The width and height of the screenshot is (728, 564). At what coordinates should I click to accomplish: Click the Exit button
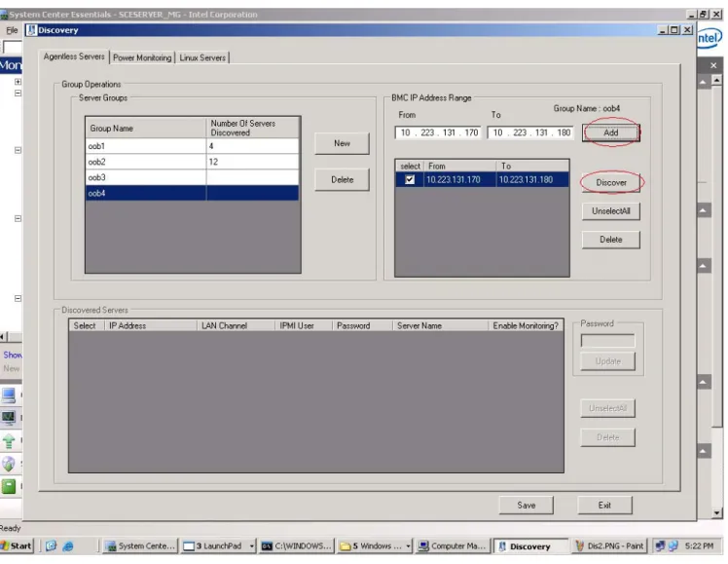click(604, 505)
